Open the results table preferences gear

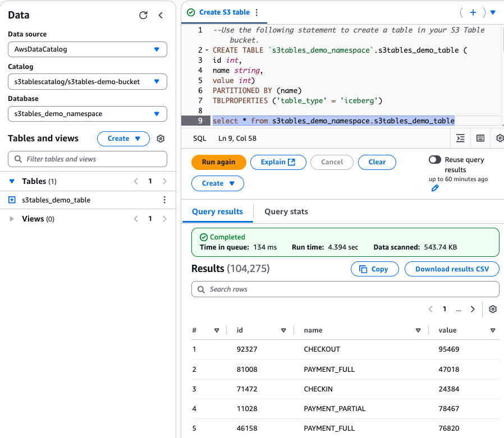pos(493,309)
